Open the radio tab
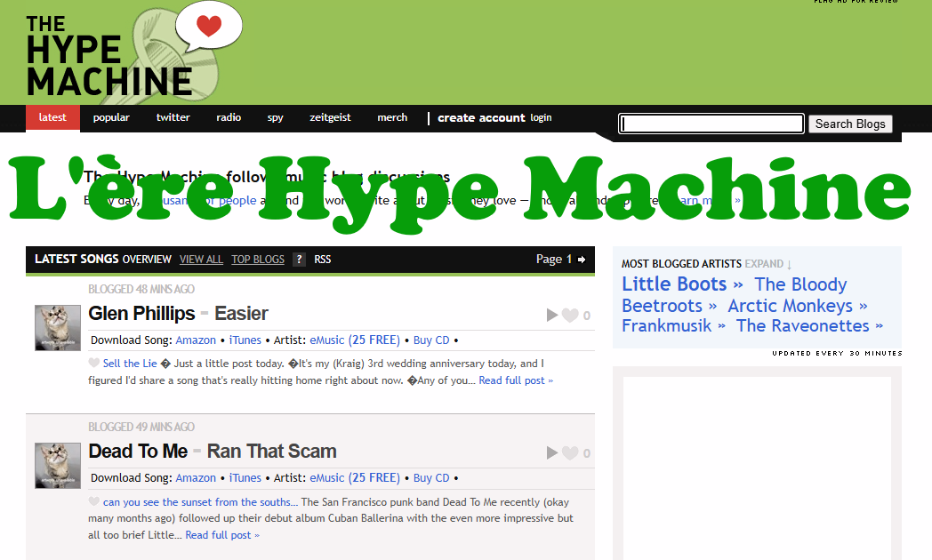This screenshot has height=560, width=932. pyautogui.click(x=229, y=117)
